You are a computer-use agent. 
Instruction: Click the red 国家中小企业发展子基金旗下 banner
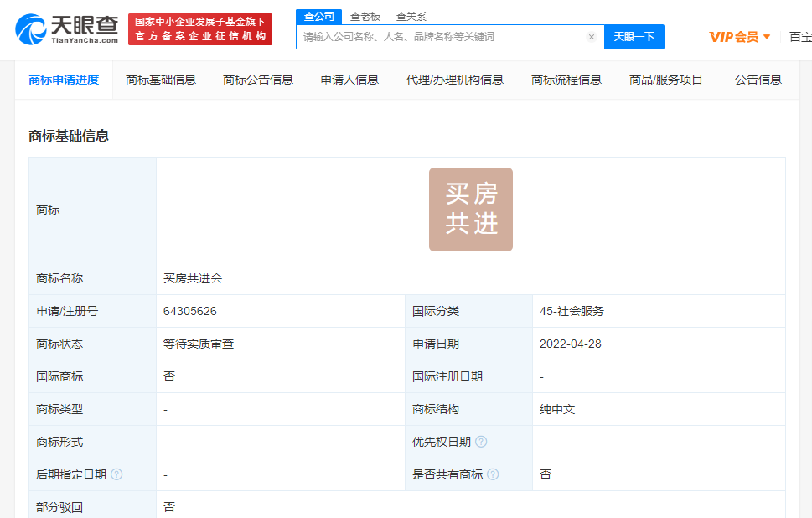click(x=200, y=29)
